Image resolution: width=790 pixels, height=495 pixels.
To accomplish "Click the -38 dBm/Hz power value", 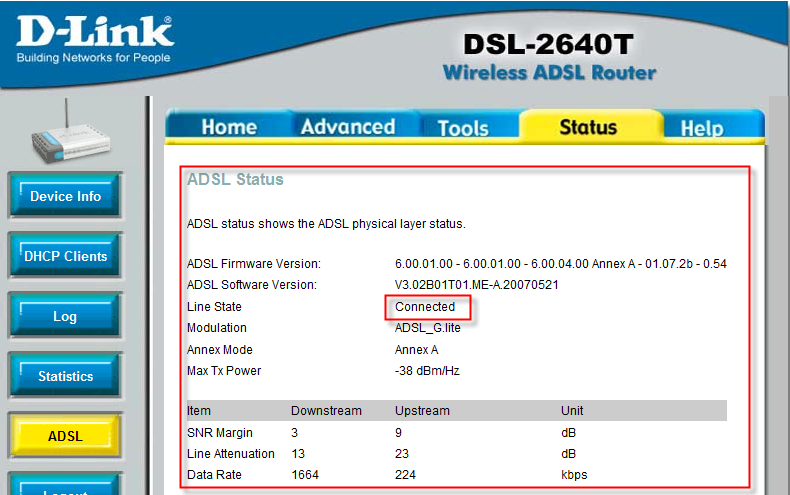I will click(427, 370).
